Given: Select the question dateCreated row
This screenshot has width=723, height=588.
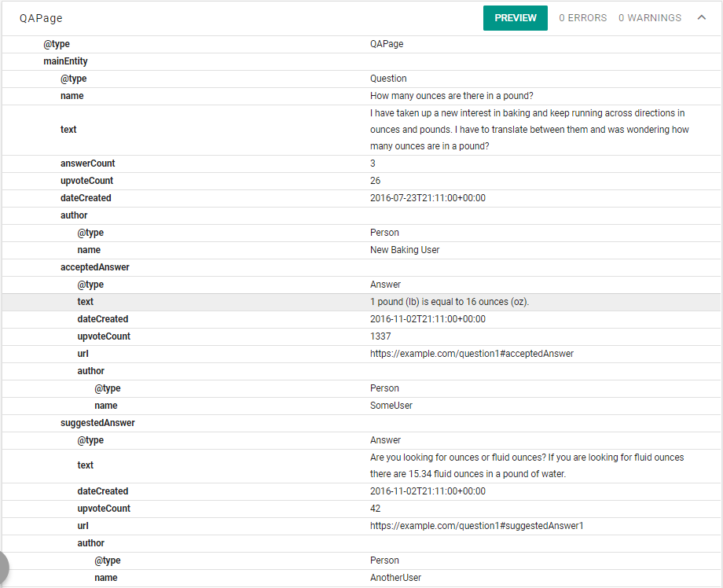Looking at the screenshot, I should [361, 198].
